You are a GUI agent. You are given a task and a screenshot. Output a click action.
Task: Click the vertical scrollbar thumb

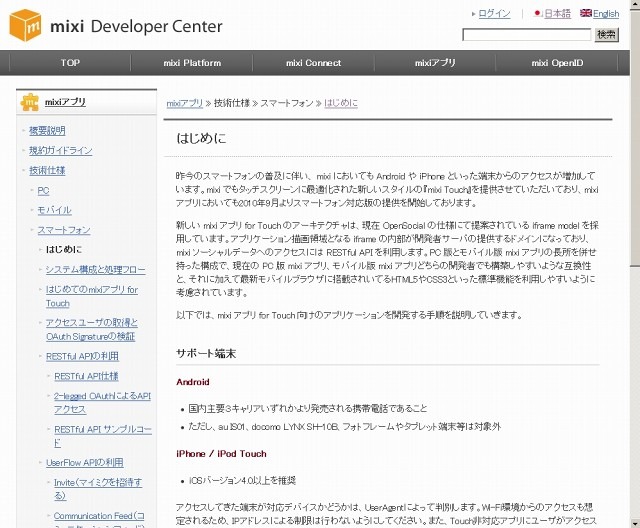coord(635,137)
